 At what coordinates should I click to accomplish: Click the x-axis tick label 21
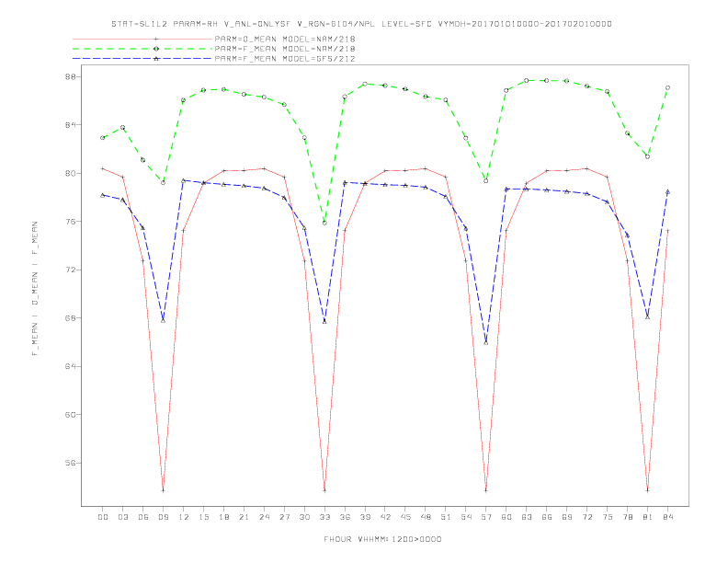click(x=244, y=517)
